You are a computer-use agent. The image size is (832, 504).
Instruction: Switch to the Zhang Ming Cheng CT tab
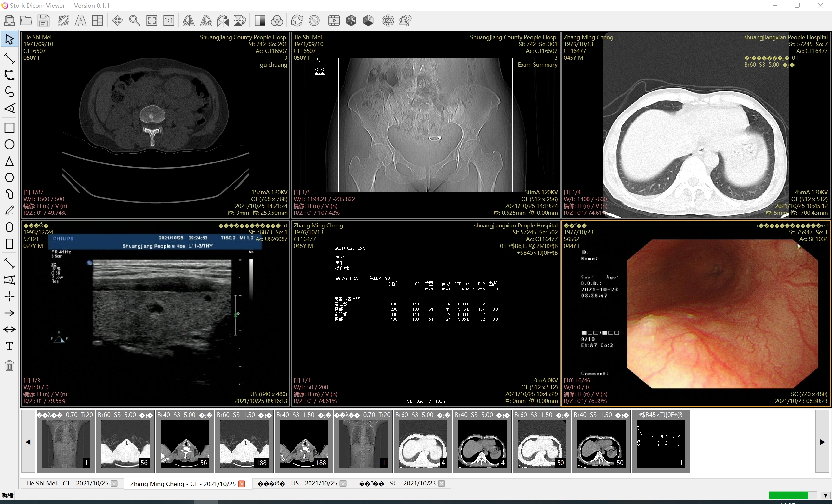[x=183, y=484]
